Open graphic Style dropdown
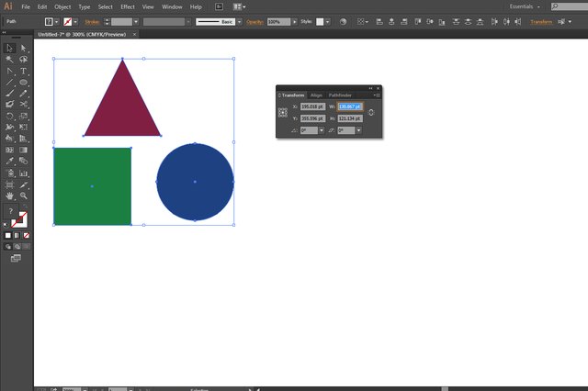The image size is (588, 391). [x=328, y=22]
